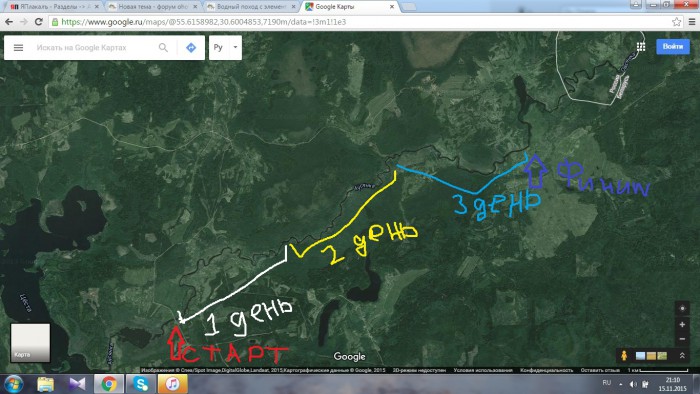Switch to map view via Карта thumbnail
The image size is (700, 394).
click(30, 343)
